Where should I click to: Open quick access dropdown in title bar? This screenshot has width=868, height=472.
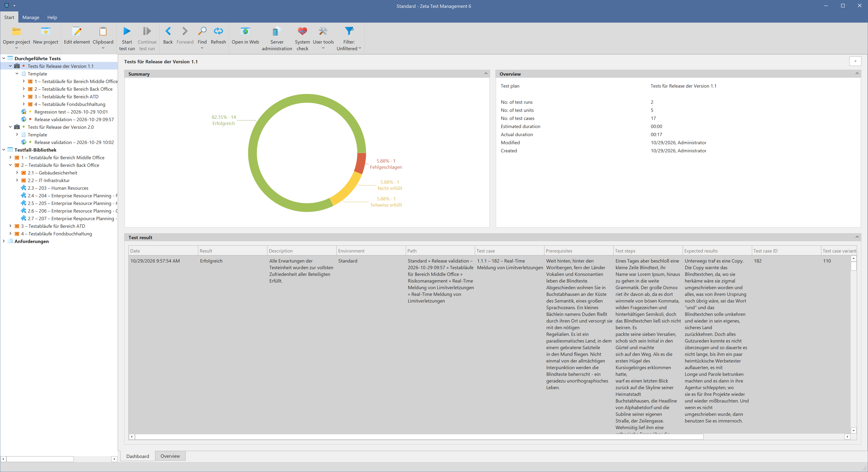click(14, 6)
